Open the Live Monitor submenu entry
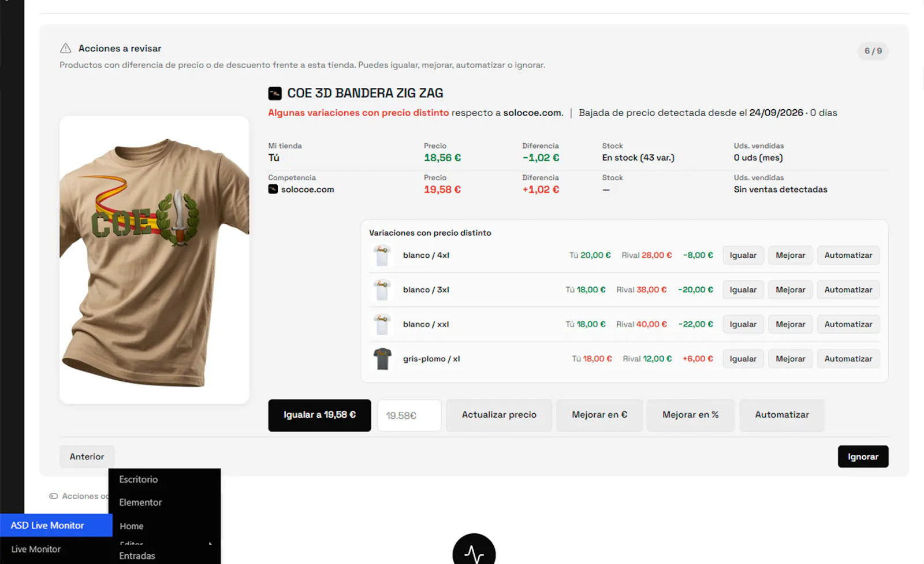The image size is (924, 564). click(36, 549)
